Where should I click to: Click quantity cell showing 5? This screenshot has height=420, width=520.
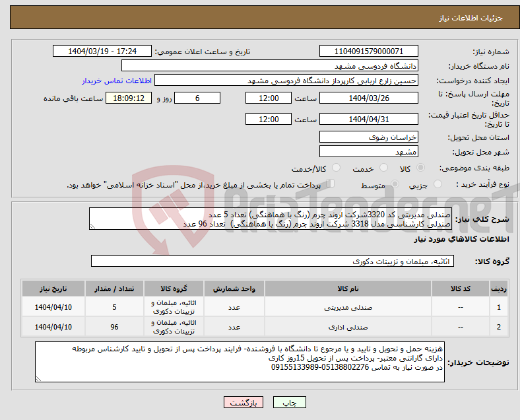(114, 307)
